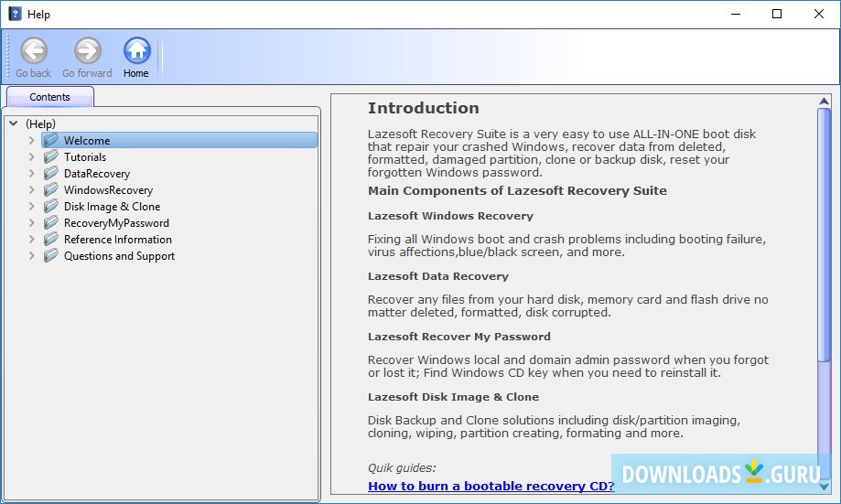Expand the Tutorials tree node

(32, 157)
